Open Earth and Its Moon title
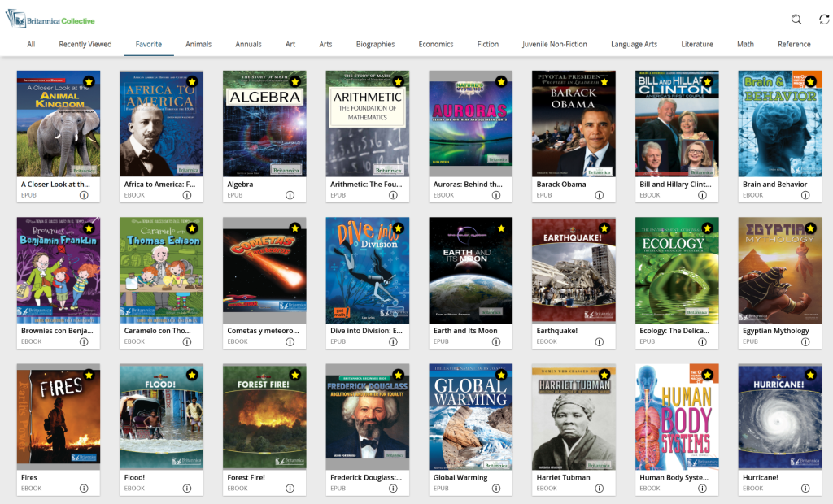 pyautogui.click(x=465, y=331)
